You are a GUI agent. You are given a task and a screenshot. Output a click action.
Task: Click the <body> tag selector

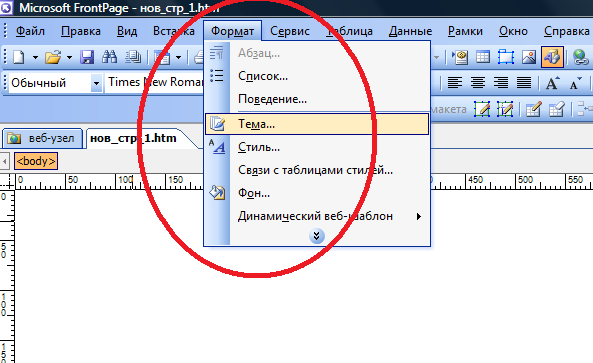coord(36,161)
